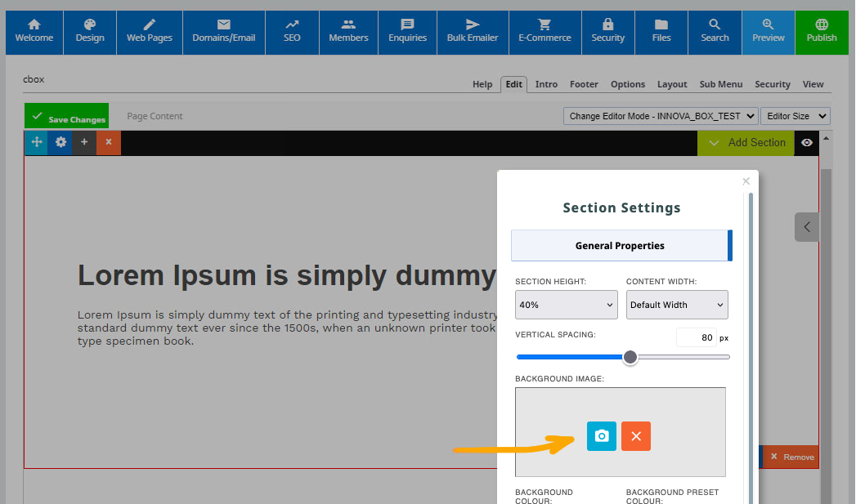Click the section move arrows icon
This screenshot has width=856, height=504.
tap(36, 142)
